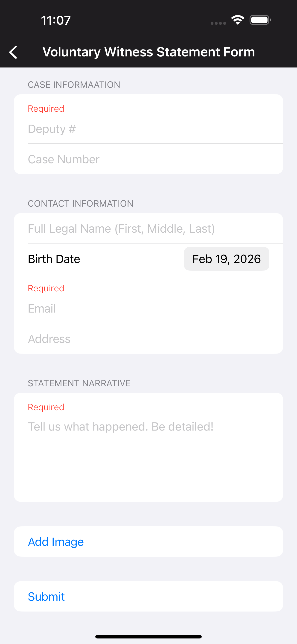The height and width of the screenshot is (644, 297).
Task: Tap the STATEMENT NARRATIVE section header
Action: pyautogui.click(x=79, y=383)
